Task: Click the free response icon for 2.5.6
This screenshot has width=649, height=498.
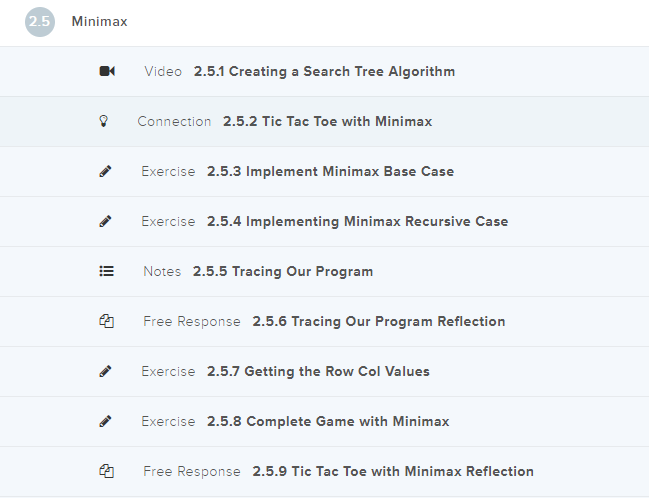Action: [107, 321]
